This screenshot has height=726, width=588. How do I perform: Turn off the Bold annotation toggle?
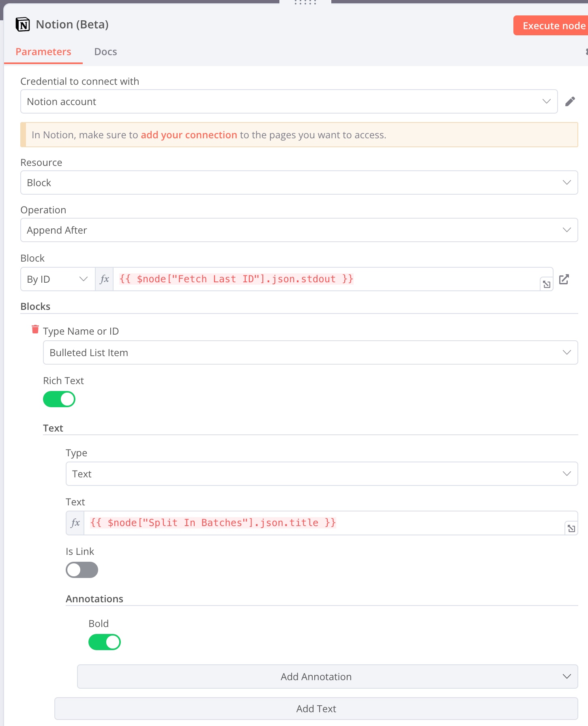click(x=105, y=642)
